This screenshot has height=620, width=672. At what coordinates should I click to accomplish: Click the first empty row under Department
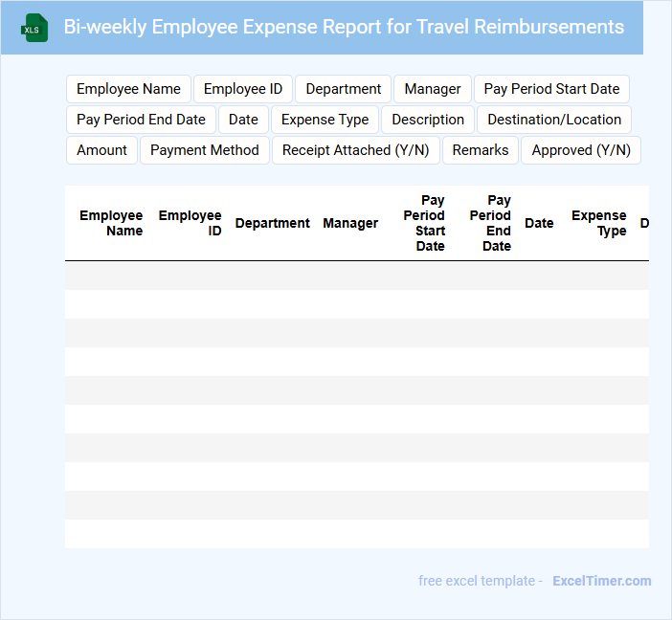click(272, 276)
